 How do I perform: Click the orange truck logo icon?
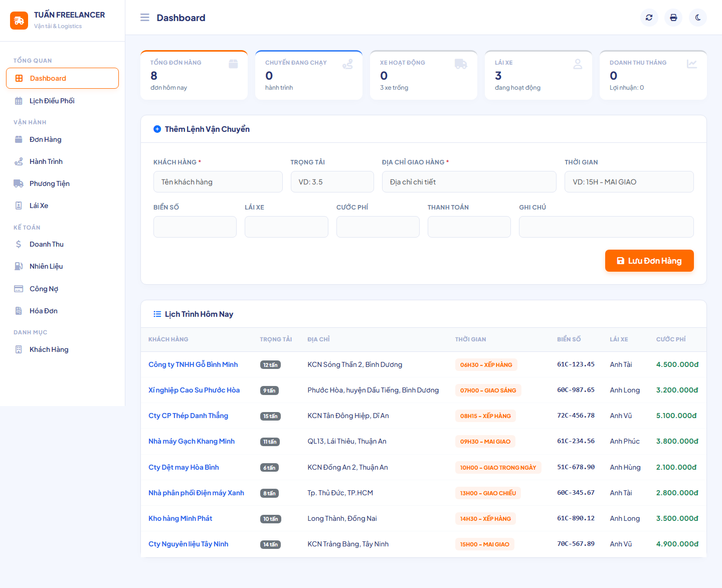coord(19,21)
